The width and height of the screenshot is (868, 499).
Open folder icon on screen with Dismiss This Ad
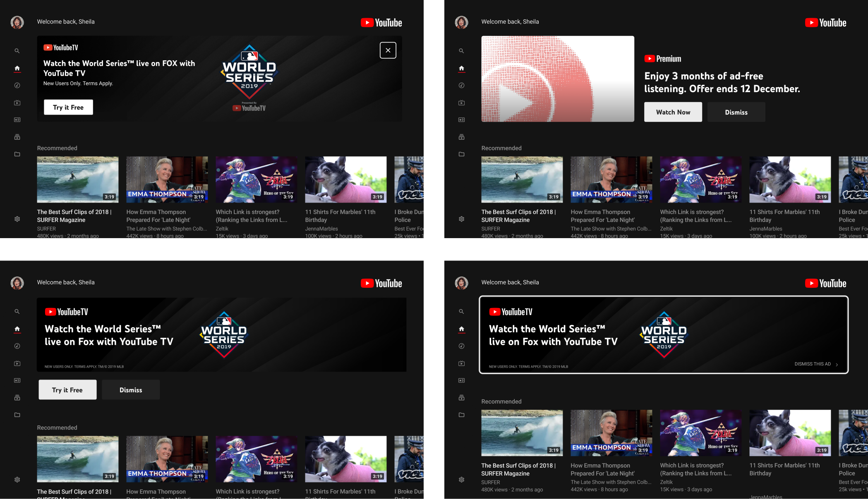461,415
